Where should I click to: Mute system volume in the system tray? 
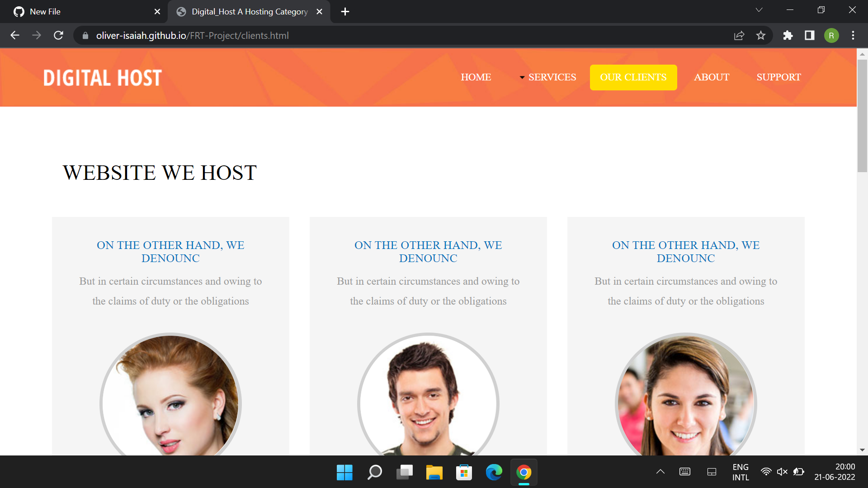[x=782, y=472]
